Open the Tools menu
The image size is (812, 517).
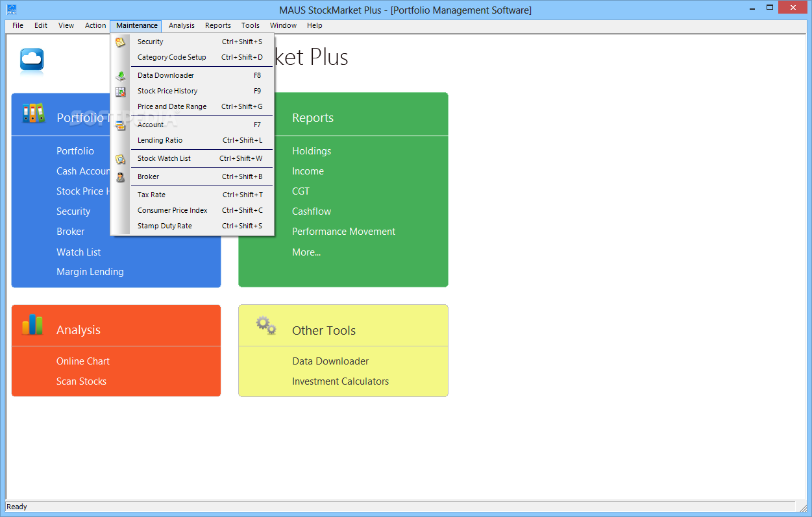(x=251, y=26)
